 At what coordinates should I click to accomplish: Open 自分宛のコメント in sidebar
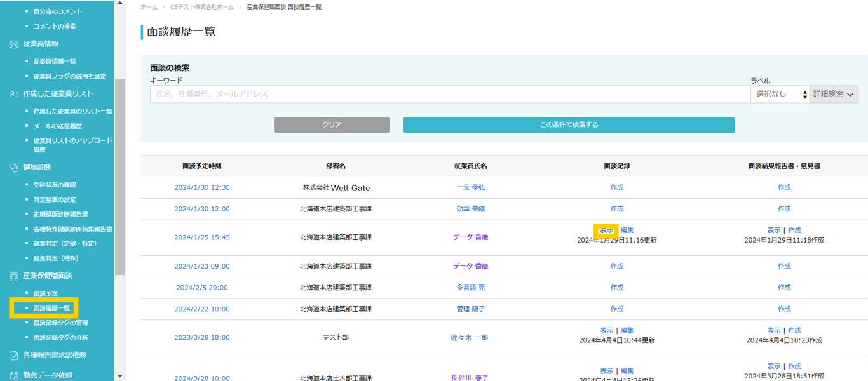click(x=58, y=11)
